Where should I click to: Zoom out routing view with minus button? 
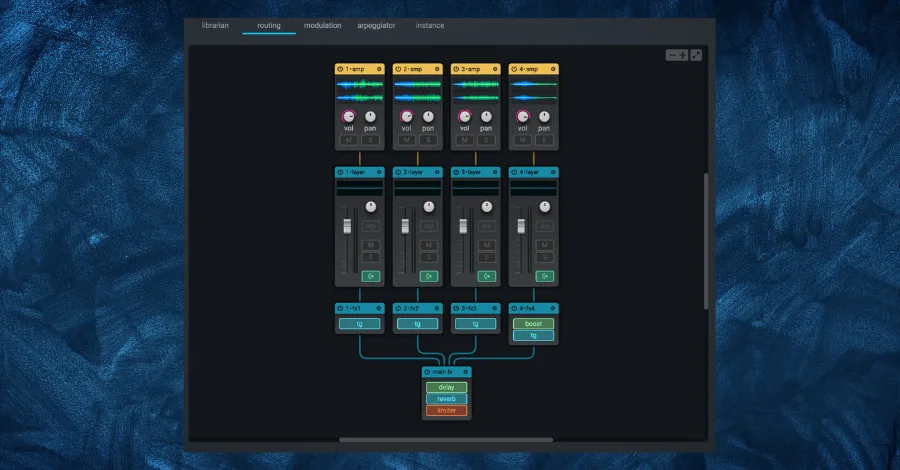[672, 55]
